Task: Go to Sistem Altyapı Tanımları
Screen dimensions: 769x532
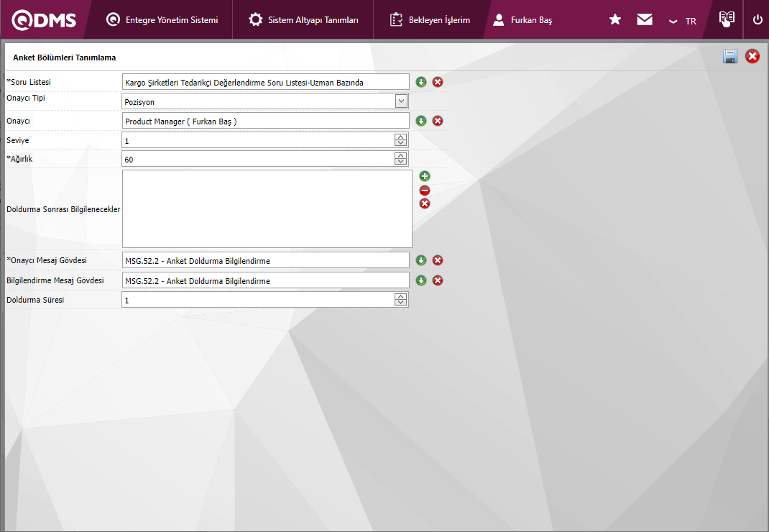Action: tap(303, 20)
